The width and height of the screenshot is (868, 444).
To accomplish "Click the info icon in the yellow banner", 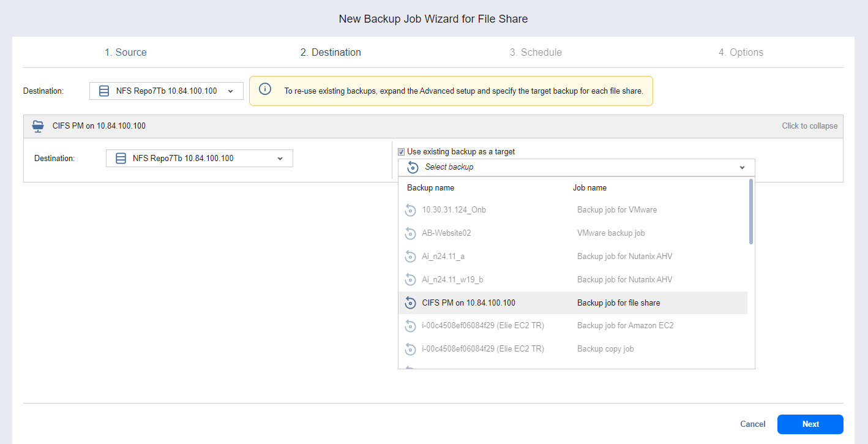I will [x=265, y=89].
